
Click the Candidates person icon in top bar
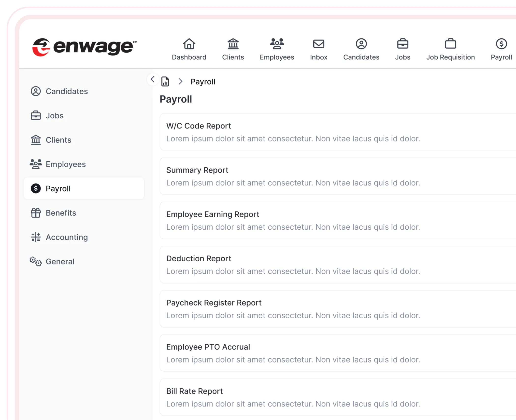pyautogui.click(x=361, y=44)
